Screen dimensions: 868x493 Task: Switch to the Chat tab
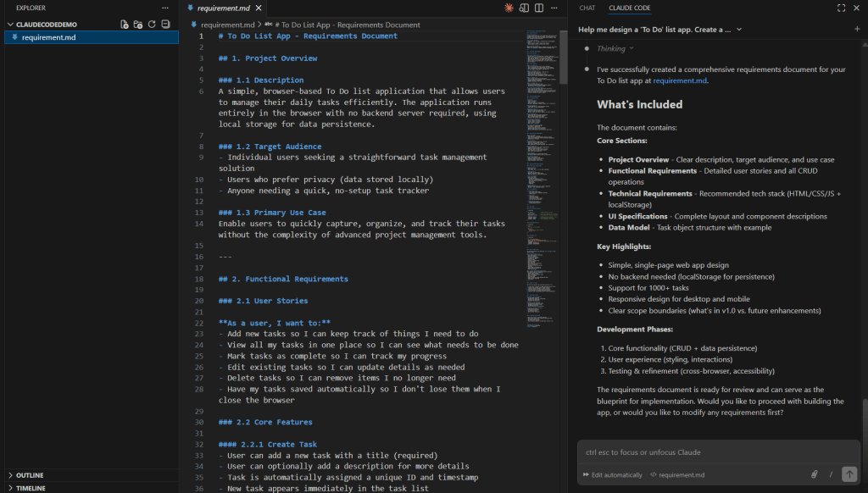click(587, 8)
